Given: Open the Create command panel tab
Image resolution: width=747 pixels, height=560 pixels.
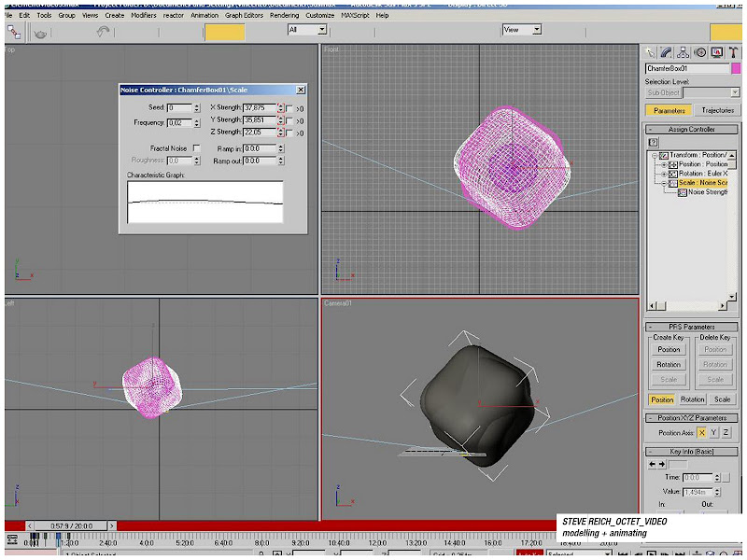Looking at the screenshot, I should [x=651, y=52].
